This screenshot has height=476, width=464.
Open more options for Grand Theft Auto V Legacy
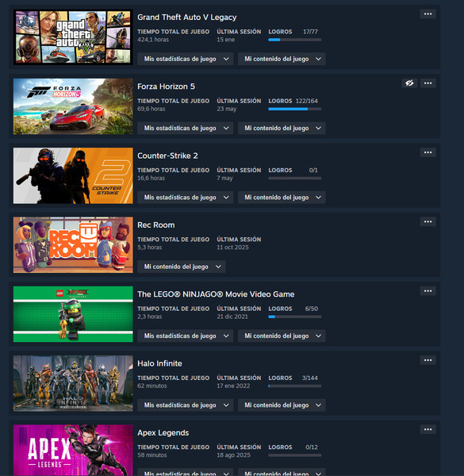[428, 14]
